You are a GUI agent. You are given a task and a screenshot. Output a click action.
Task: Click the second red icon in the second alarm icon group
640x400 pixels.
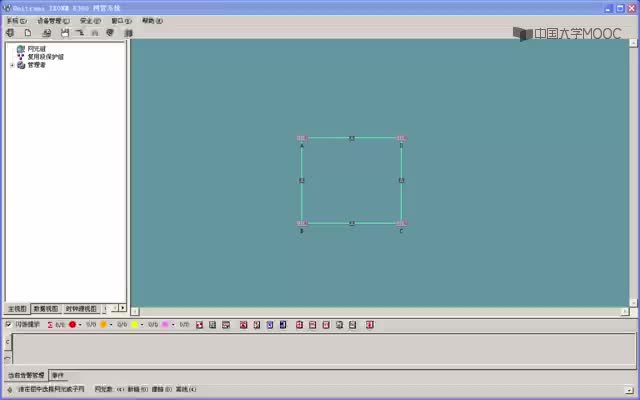pos(257,325)
